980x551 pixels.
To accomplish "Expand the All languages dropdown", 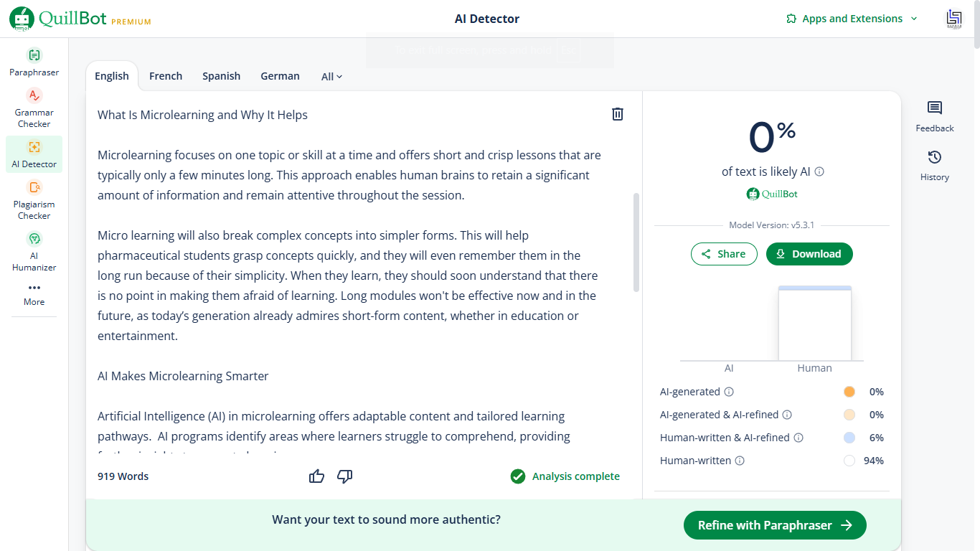I will pos(331,76).
